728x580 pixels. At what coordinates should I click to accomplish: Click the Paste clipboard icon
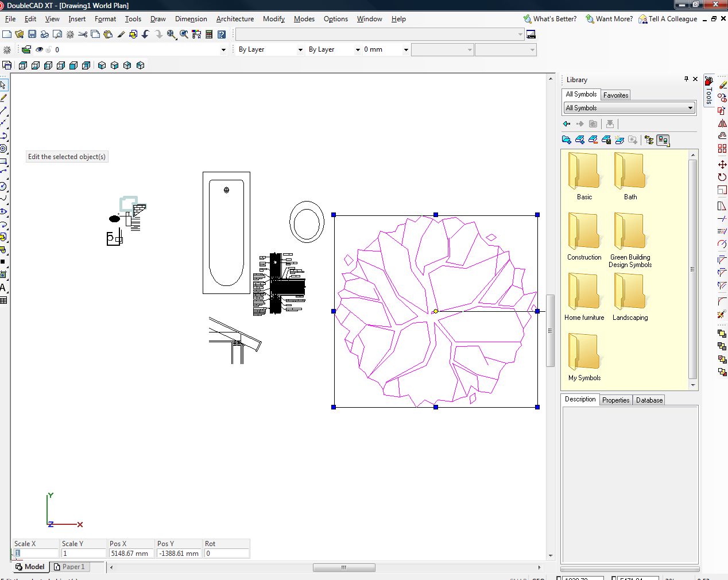(108, 34)
